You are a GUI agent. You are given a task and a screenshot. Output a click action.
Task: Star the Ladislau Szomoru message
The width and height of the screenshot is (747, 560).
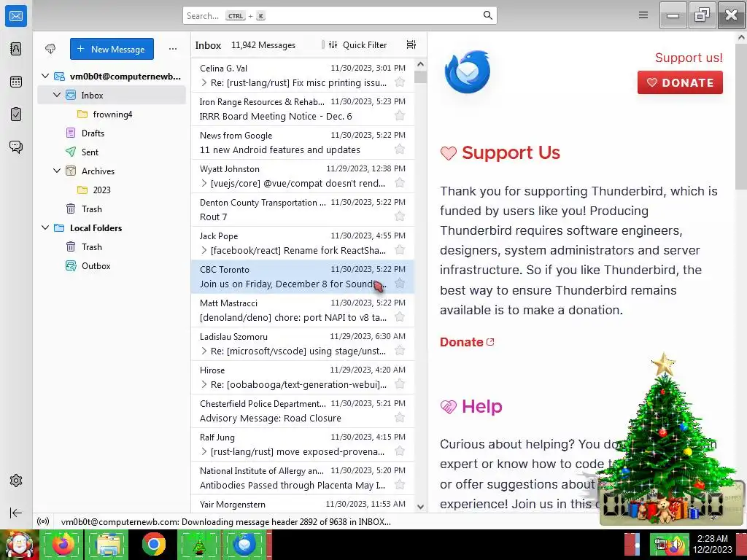click(x=400, y=351)
